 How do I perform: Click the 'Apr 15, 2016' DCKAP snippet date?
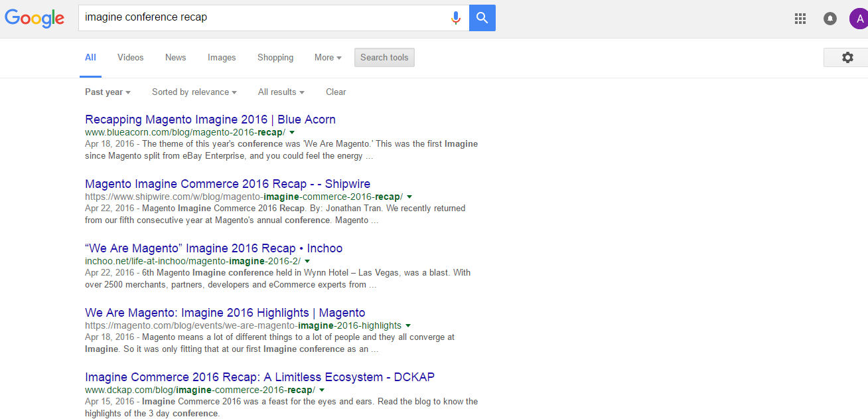tap(109, 402)
